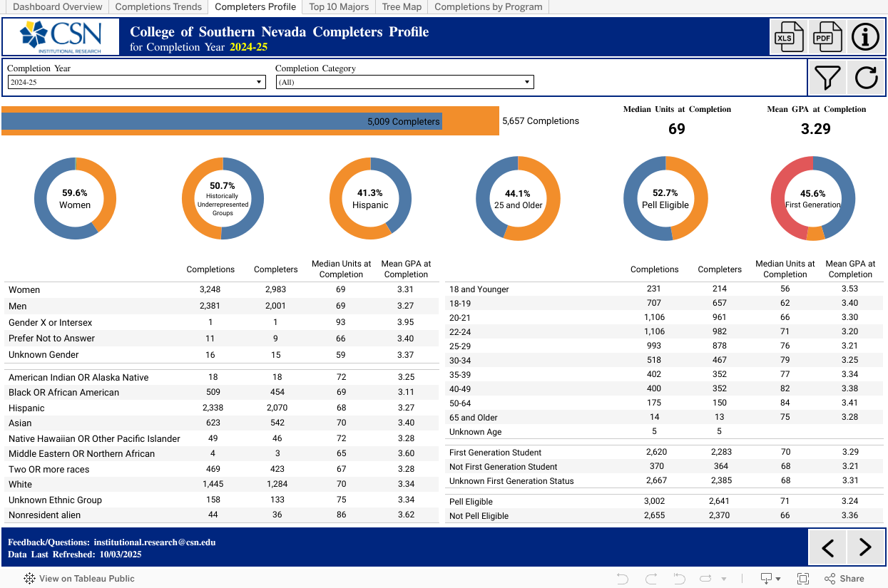Go to previous page with left chevron
This screenshot has width=888, height=588.
coord(827,547)
